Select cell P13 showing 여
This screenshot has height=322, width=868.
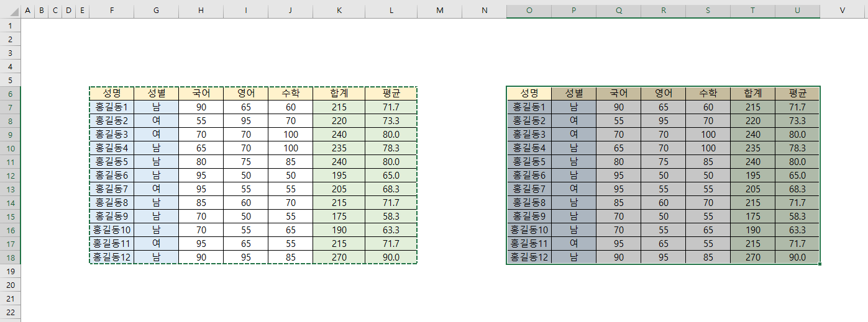coord(573,189)
